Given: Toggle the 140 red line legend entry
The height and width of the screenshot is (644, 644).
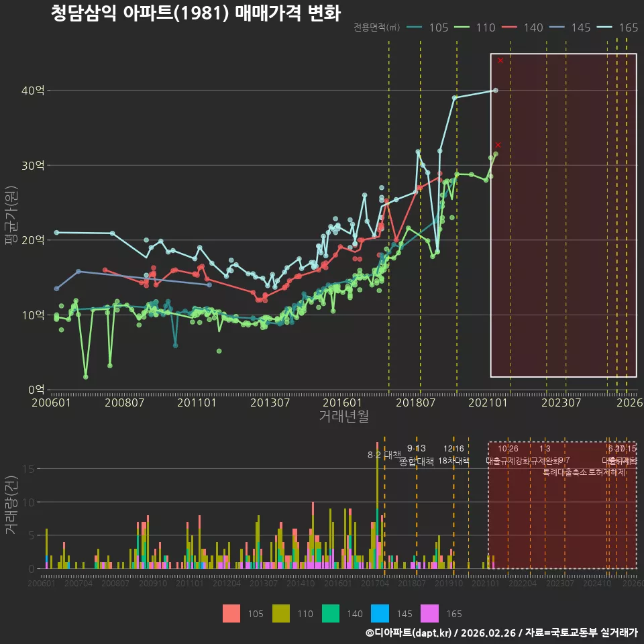Looking at the screenshot, I should point(523,28).
